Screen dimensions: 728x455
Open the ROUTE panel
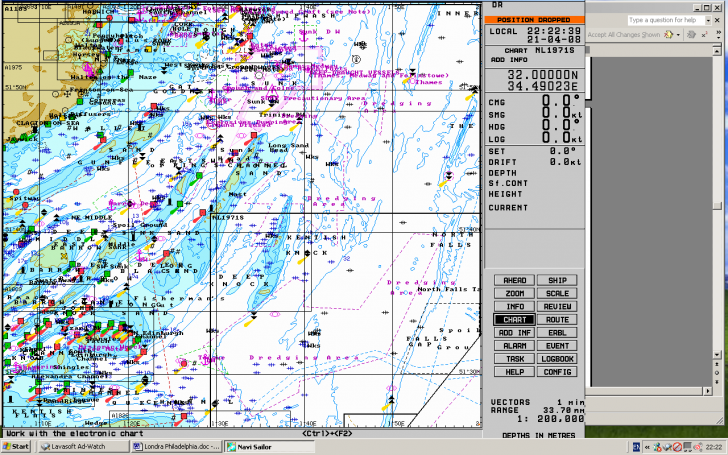pyautogui.click(x=557, y=319)
